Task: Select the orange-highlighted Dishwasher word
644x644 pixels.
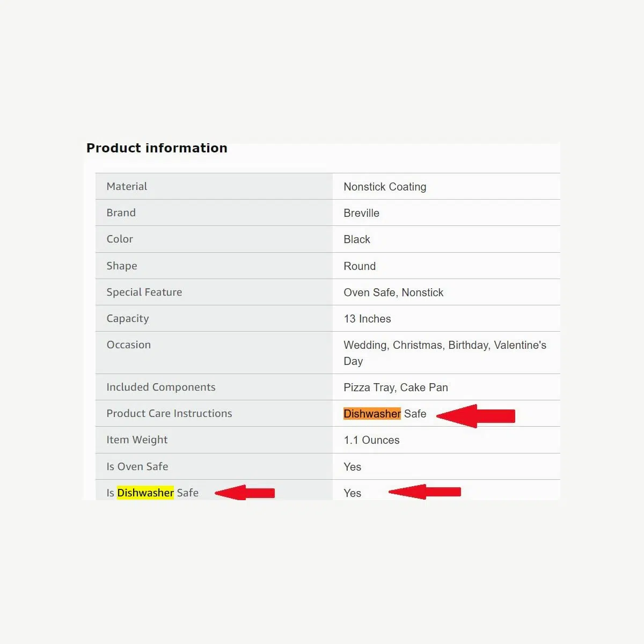Action: point(372,414)
